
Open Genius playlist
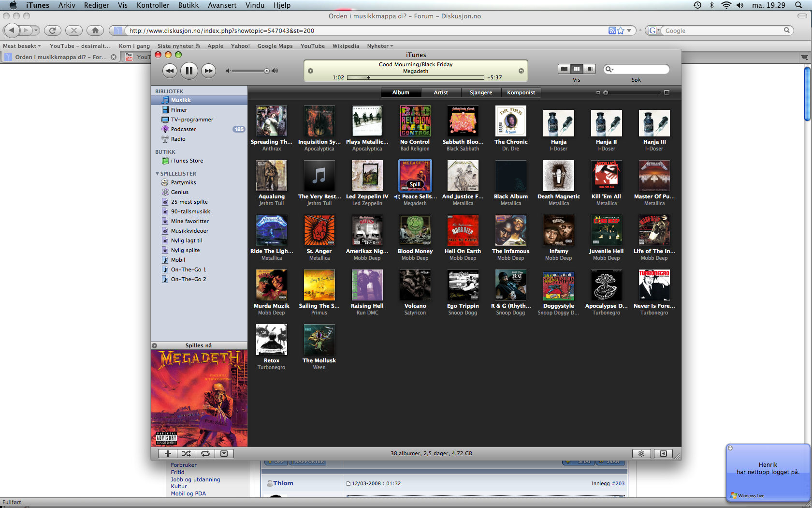199,192
